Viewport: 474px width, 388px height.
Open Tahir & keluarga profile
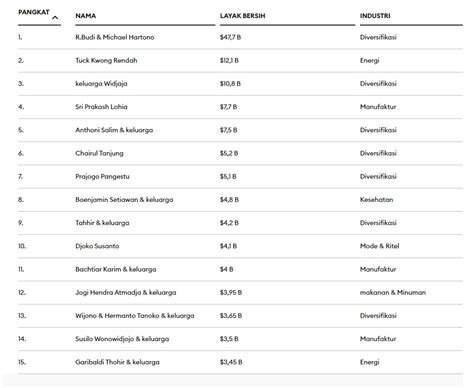(102, 223)
